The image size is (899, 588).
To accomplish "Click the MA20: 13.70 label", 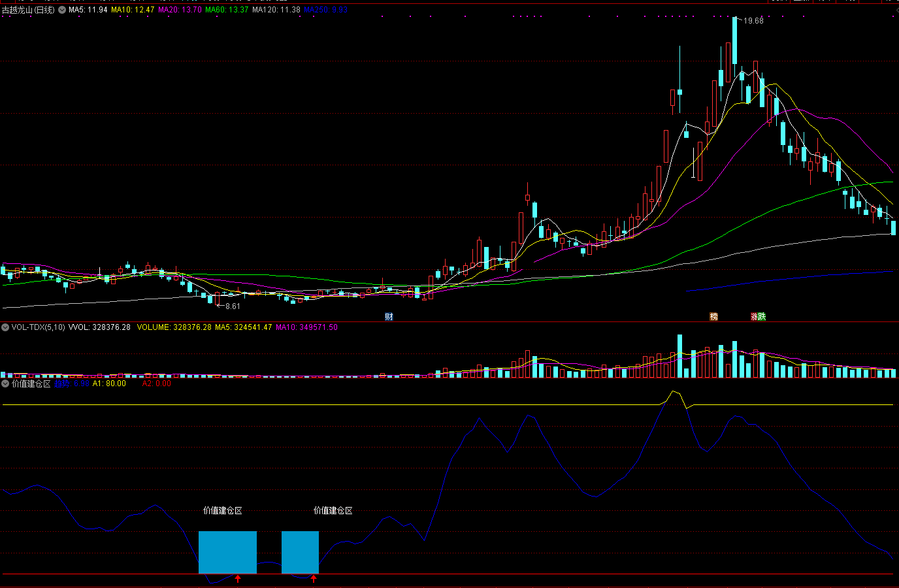I will [x=180, y=10].
